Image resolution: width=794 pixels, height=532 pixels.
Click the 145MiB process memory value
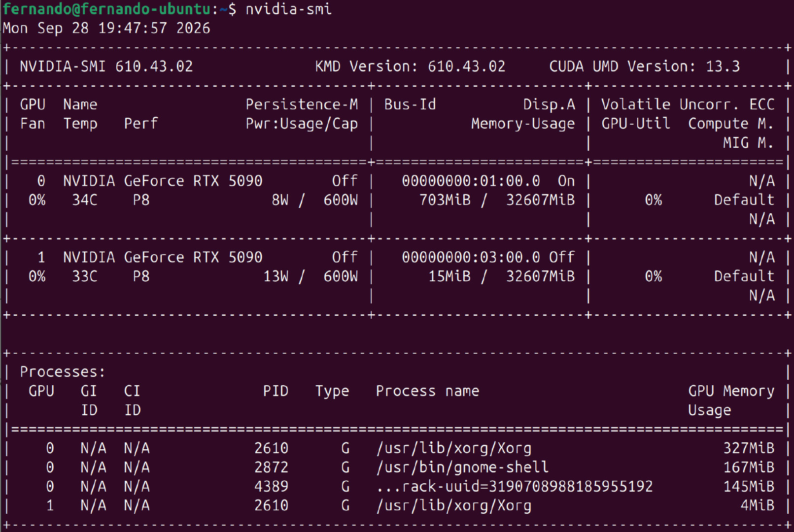[748, 487]
